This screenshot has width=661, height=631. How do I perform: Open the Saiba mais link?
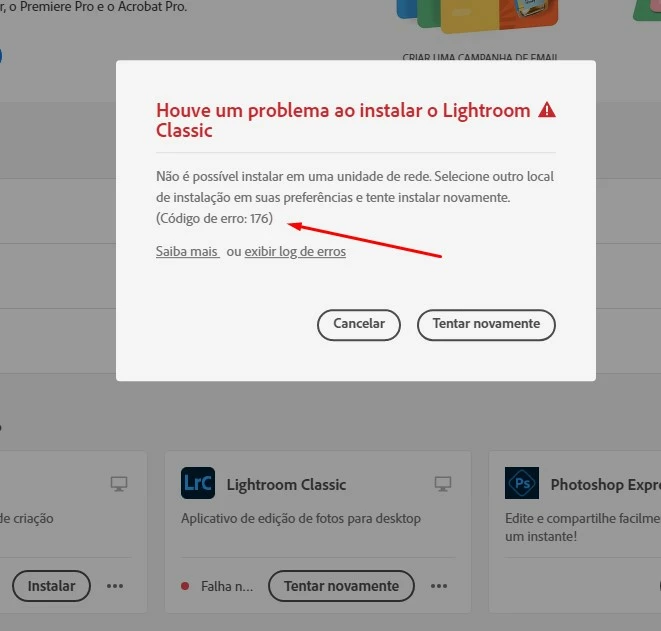(188, 251)
